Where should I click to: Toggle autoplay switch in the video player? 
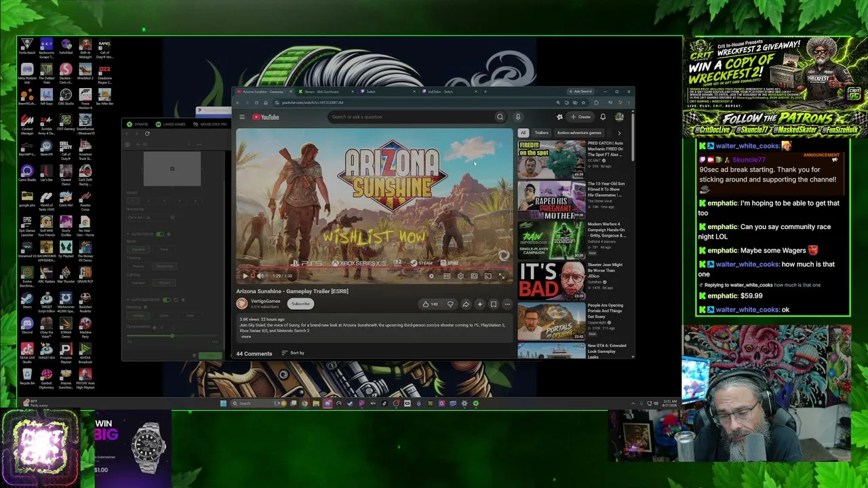pos(431,276)
